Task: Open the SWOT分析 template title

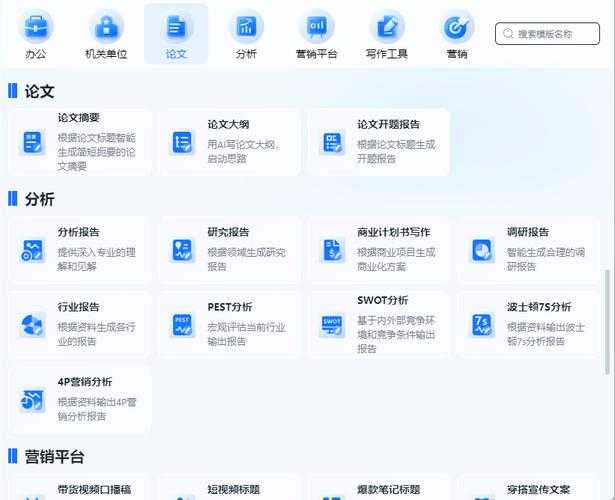Action: [x=382, y=300]
